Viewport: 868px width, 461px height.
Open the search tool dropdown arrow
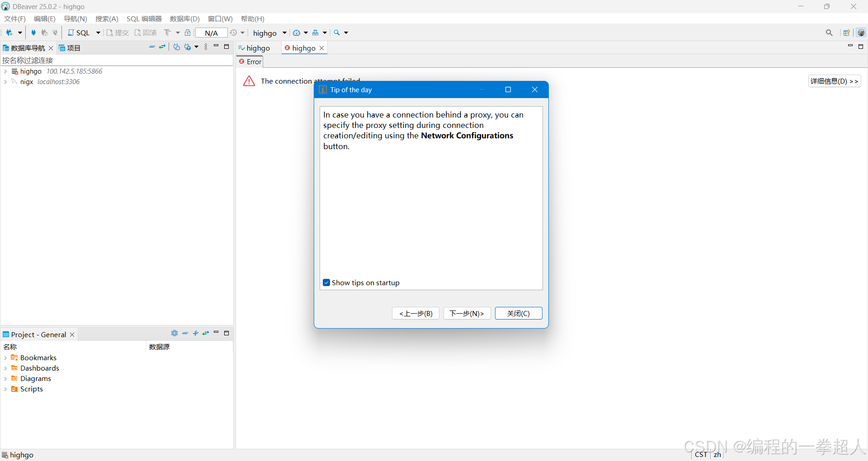coord(346,33)
